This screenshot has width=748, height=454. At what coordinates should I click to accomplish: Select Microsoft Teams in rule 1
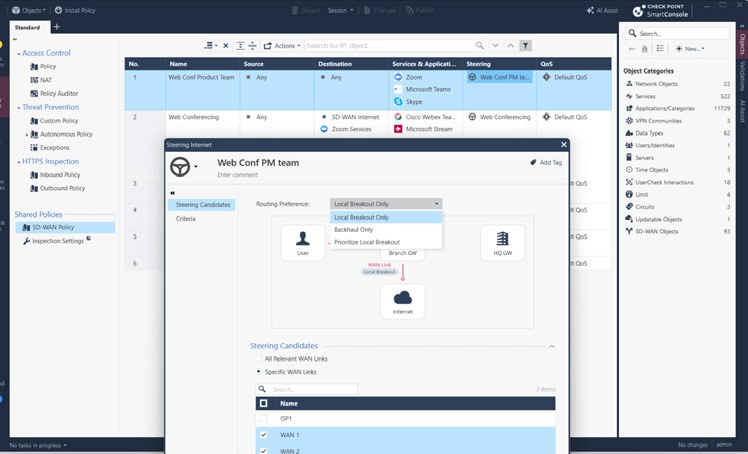click(x=422, y=89)
